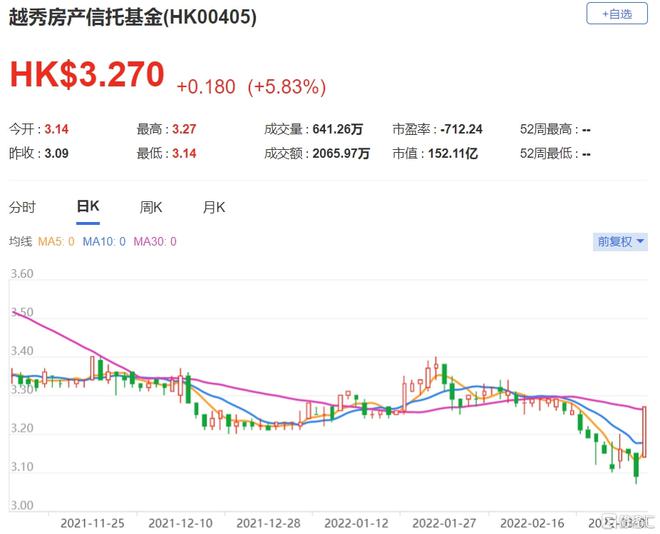660x534 pixels.
Task: Click the MA30: 0 moving average label
Action: point(155,242)
